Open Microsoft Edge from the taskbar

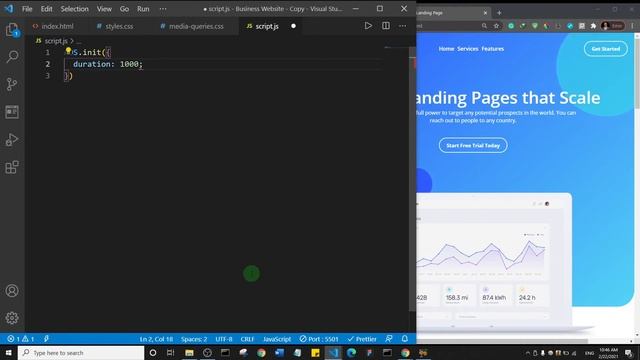tap(351, 353)
